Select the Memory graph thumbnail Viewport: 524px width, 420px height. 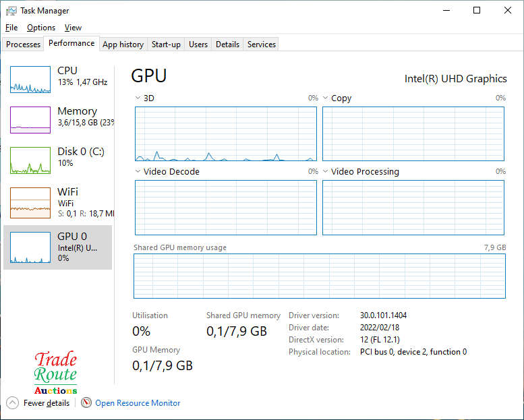[x=30, y=120]
